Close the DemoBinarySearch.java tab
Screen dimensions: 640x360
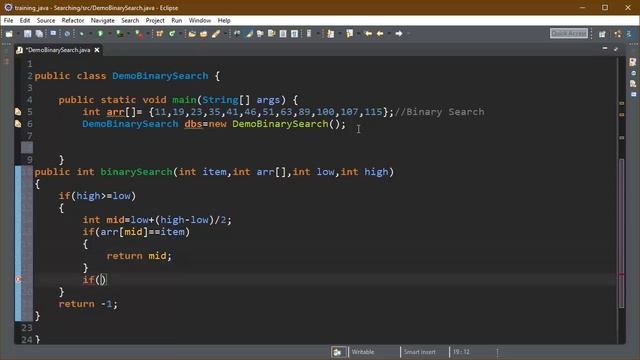(x=97, y=50)
